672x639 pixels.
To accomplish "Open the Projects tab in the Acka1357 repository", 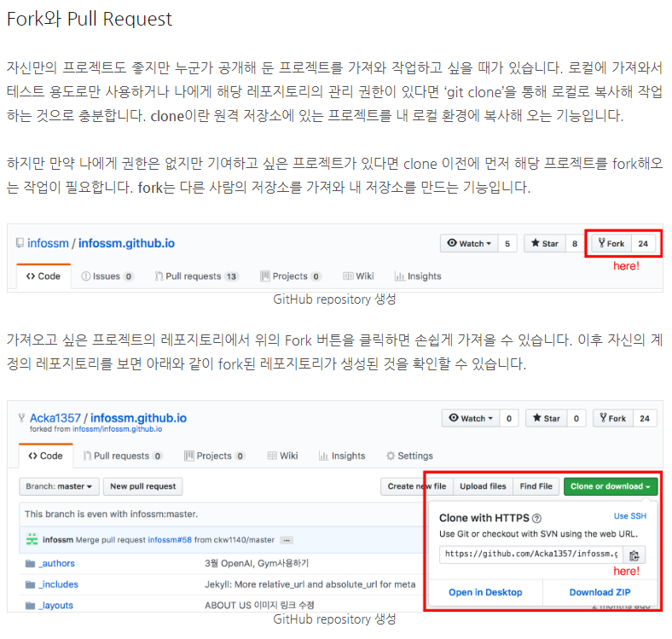I will pos(214,456).
